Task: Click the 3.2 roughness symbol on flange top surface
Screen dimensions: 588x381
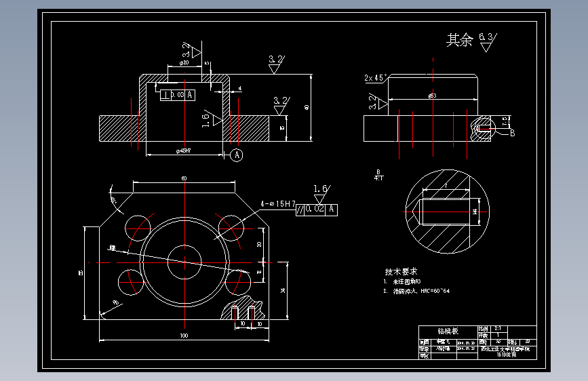Action: click(x=281, y=106)
